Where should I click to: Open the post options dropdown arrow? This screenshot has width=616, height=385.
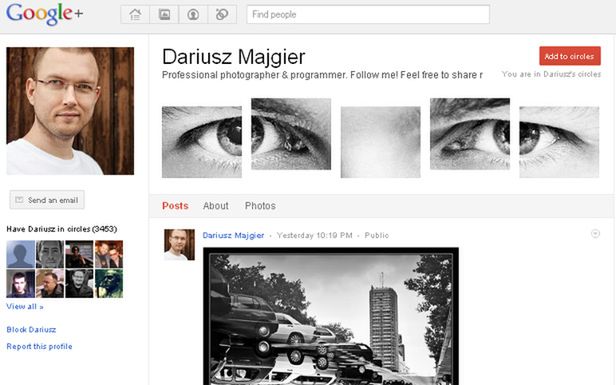tap(595, 234)
